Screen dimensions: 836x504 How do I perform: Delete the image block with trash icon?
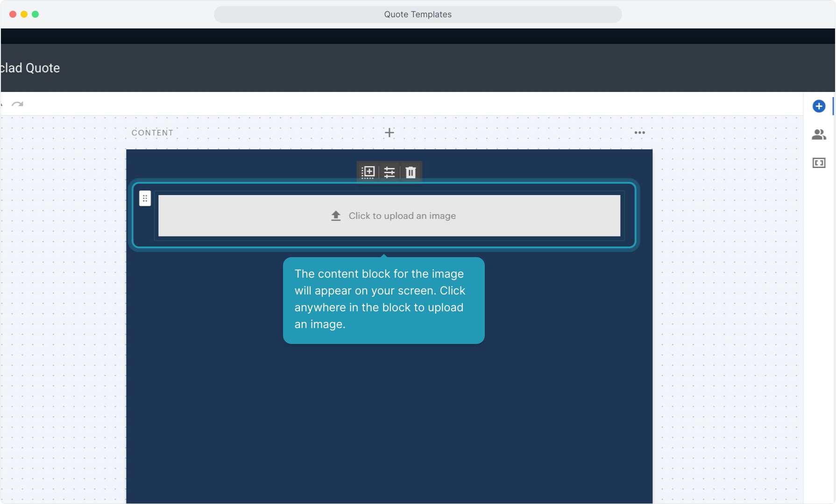coord(411,172)
